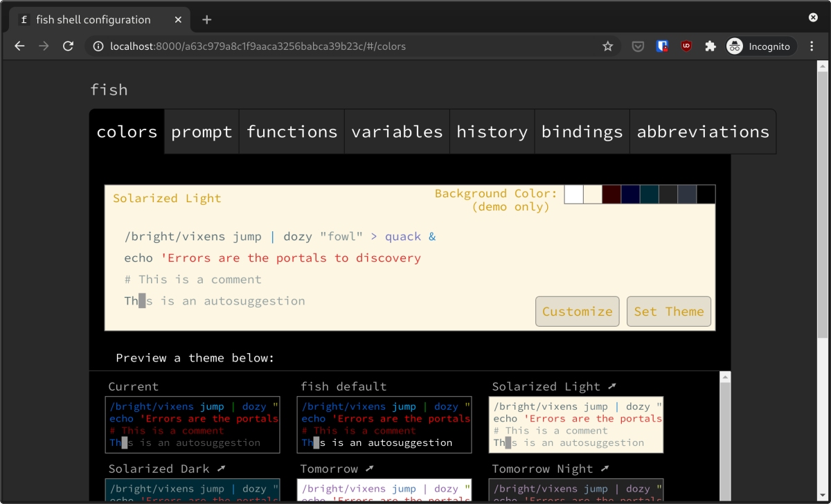Open the Bitwarden extension icon
Viewport: 831px width, 504px height.
(x=662, y=46)
